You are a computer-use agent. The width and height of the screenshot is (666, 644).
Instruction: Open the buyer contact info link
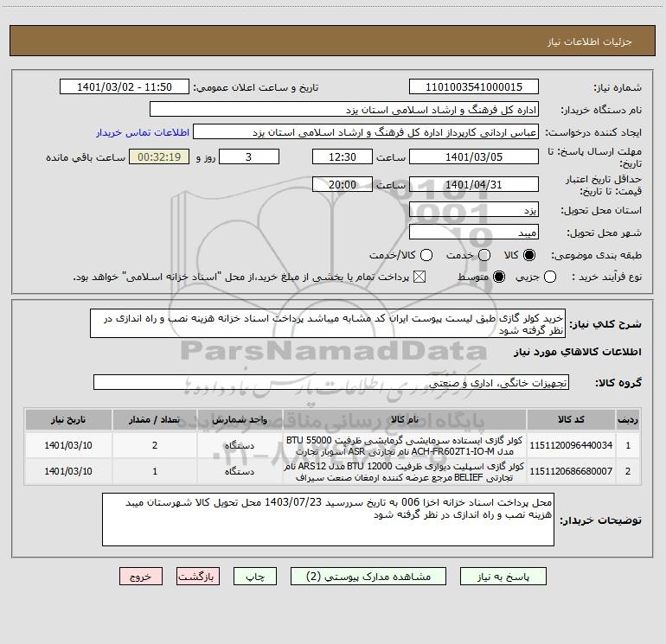[x=143, y=132]
